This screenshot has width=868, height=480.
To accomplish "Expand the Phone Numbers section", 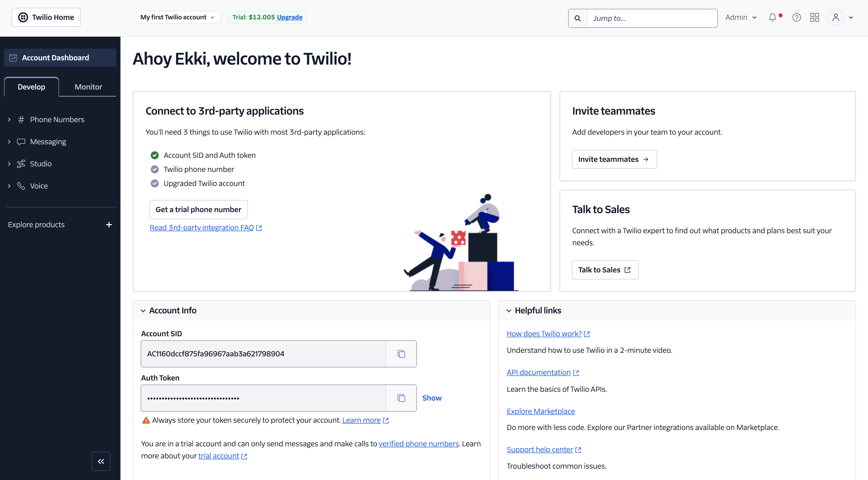I will click(9, 119).
